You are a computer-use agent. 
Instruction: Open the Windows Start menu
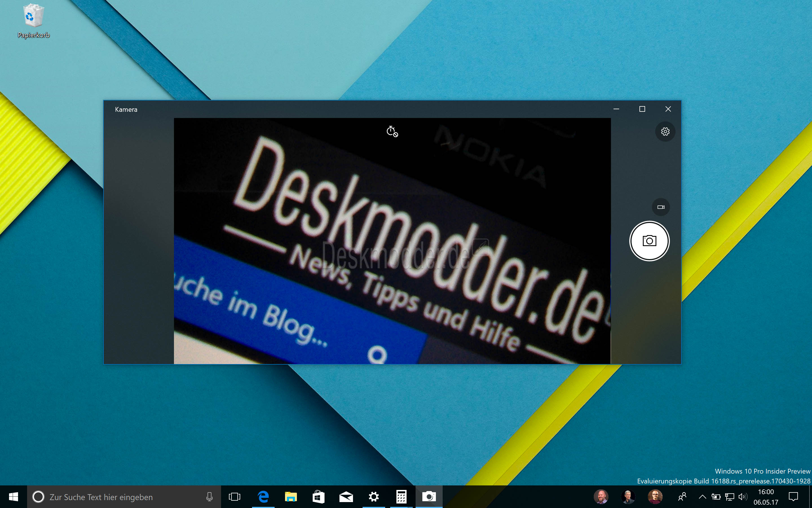[x=14, y=497]
